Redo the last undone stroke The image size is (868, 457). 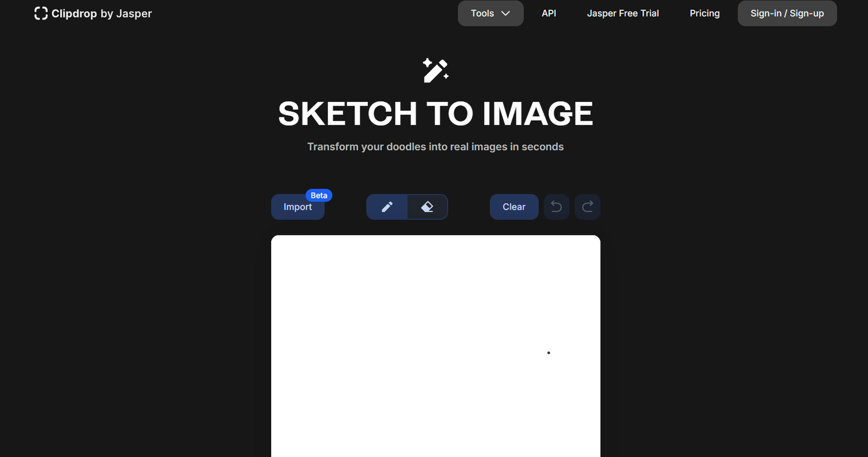pos(588,207)
